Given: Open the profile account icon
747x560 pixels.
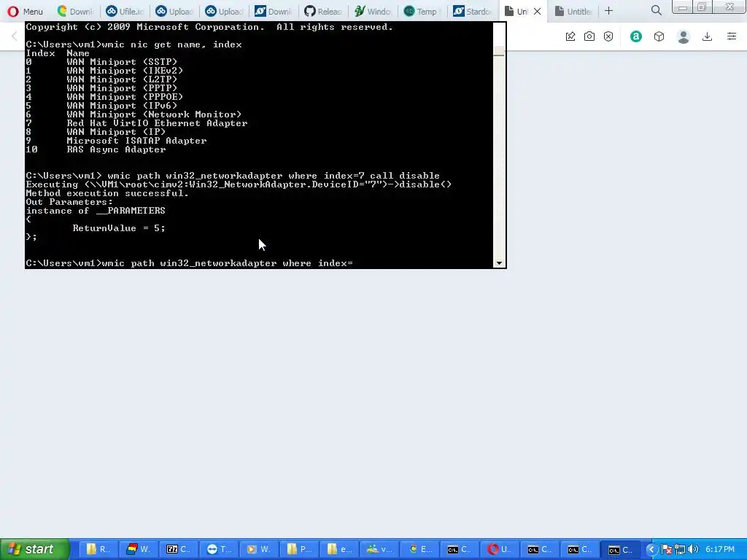Looking at the screenshot, I should coord(684,36).
